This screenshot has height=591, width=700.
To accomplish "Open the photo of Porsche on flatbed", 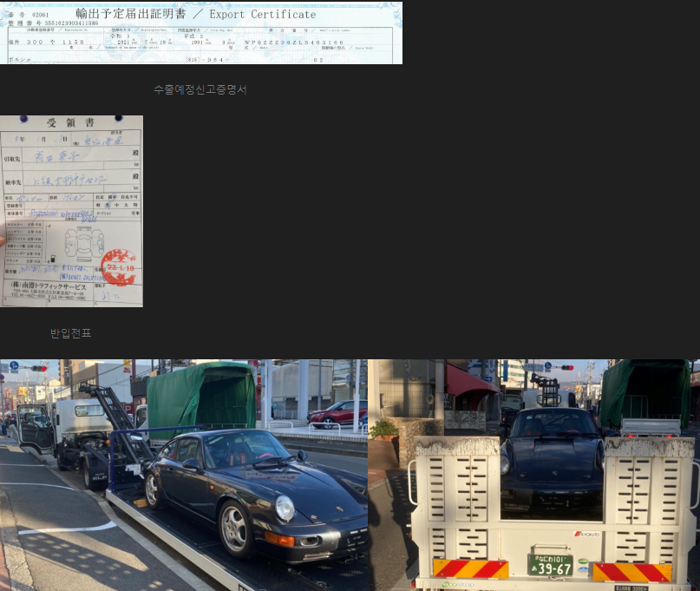I will pos(184,476).
